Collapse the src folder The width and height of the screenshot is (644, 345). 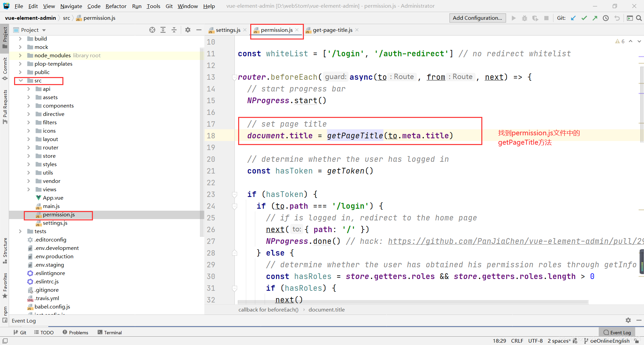click(21, 81)
